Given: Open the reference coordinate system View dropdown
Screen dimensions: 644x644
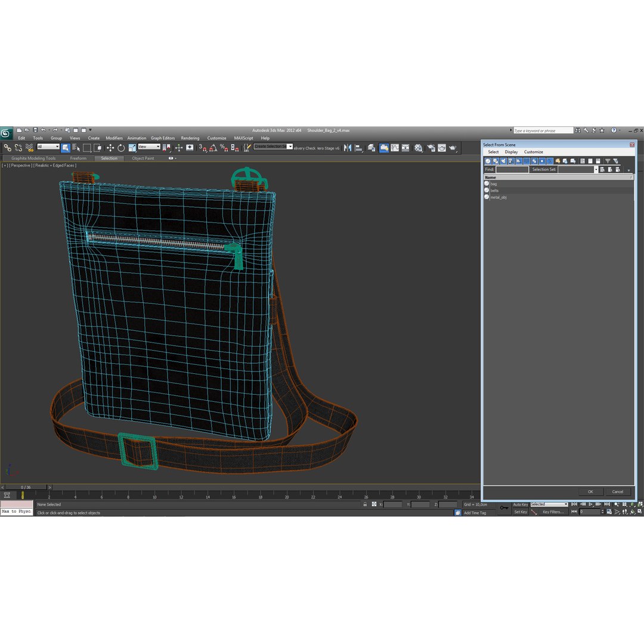Looking at the screenshot, I should 148,147.
